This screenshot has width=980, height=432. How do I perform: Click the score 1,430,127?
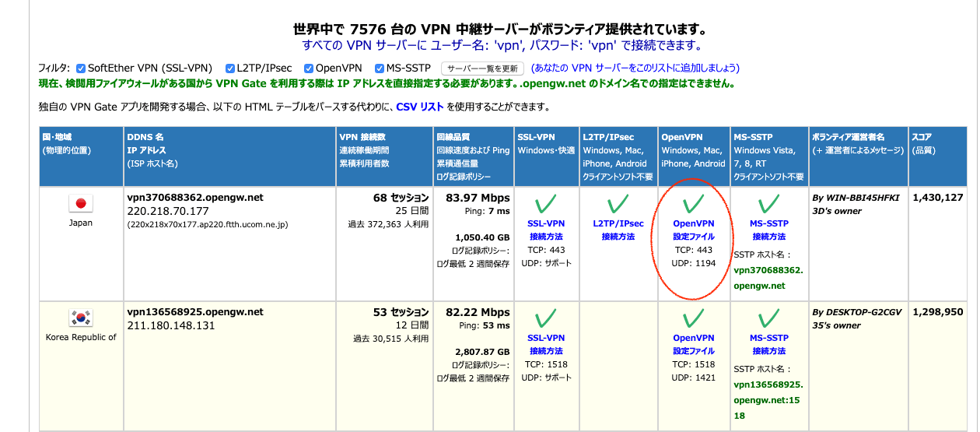[x=938, y=198]
